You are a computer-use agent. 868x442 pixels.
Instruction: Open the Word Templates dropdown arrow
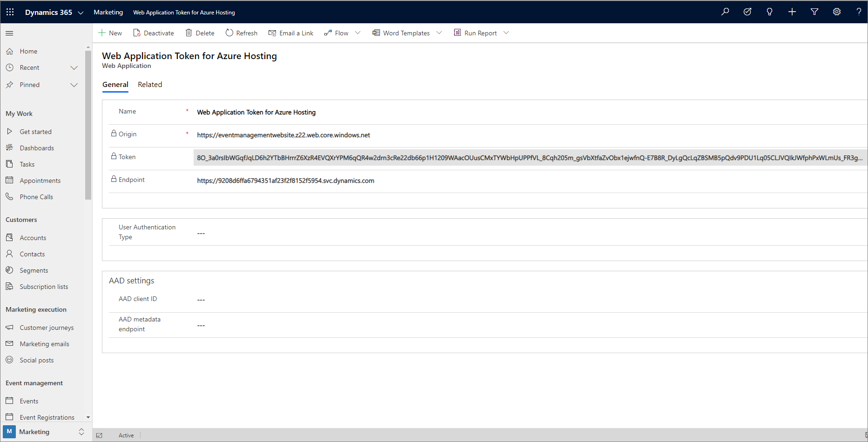point(439,33)
